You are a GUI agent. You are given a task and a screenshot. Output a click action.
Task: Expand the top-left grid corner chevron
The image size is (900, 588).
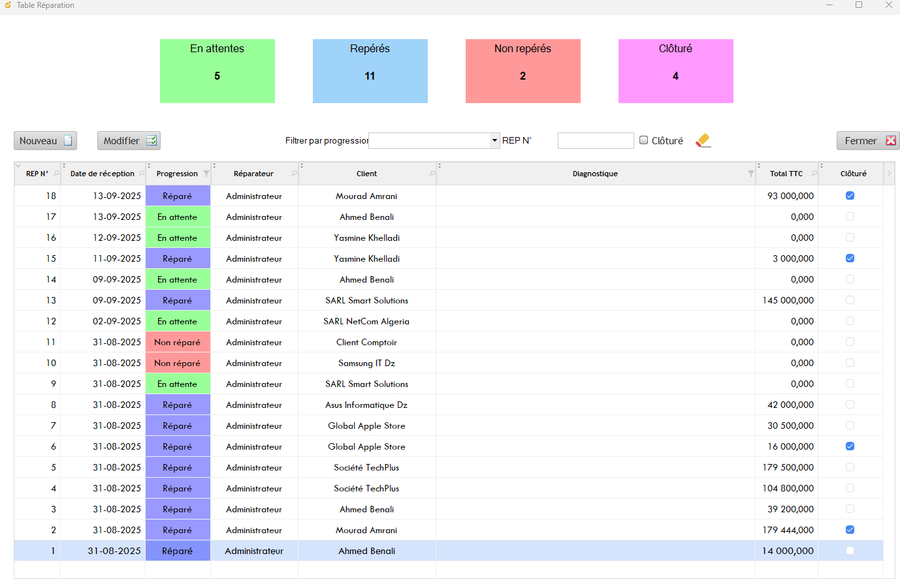pyautogui.click(x=18, y=166)
